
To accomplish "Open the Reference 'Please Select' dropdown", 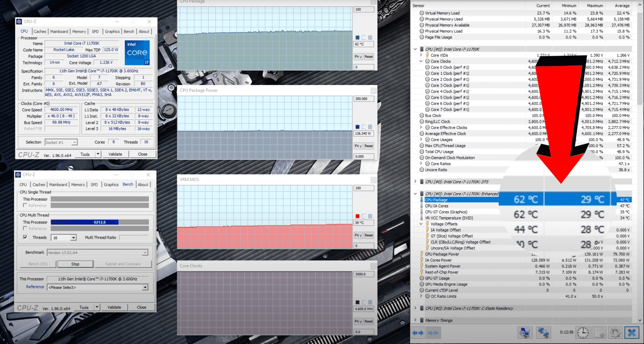I will [x=145, y=287].
